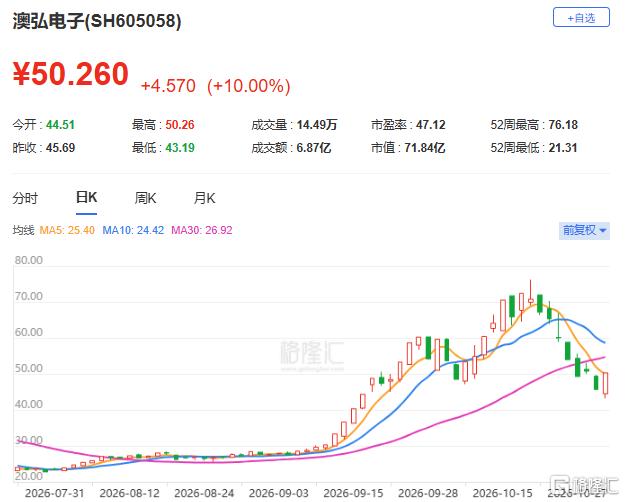The height and width of the screenshot is (502, 625).
Task: Open the 周K chart tab
Action: tap(145, 198)
